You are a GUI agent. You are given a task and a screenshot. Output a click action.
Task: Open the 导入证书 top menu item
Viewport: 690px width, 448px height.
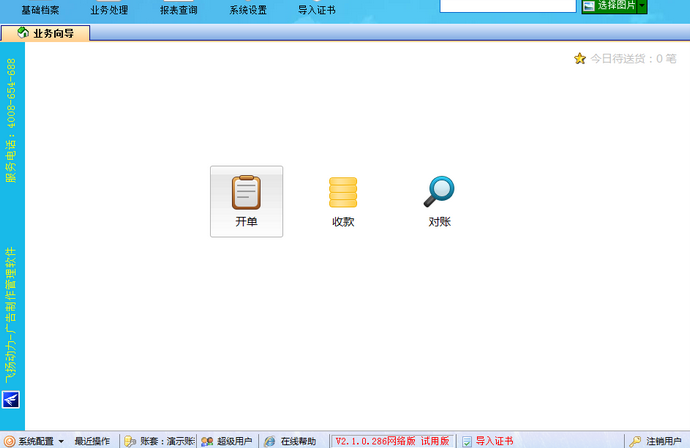[x=317, y=10]
